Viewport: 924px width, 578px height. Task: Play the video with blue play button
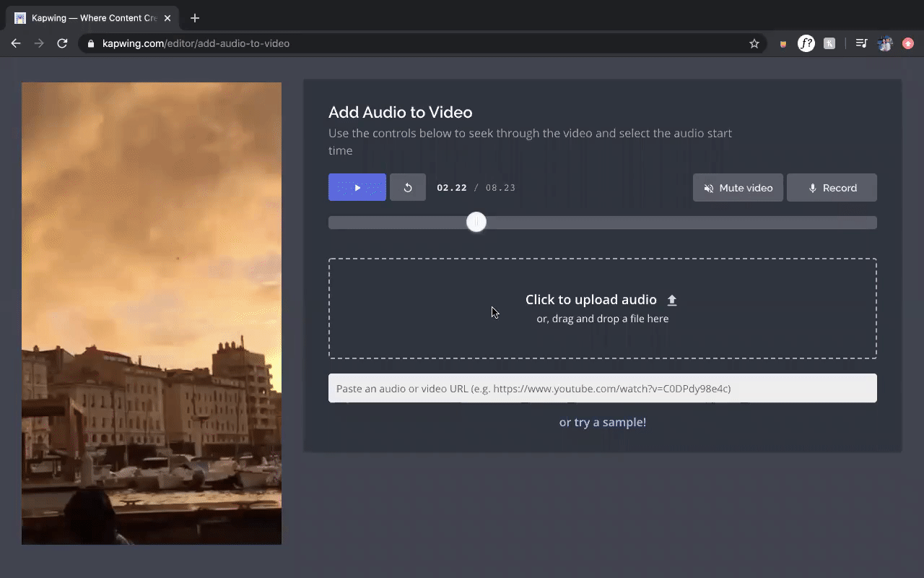357,188
